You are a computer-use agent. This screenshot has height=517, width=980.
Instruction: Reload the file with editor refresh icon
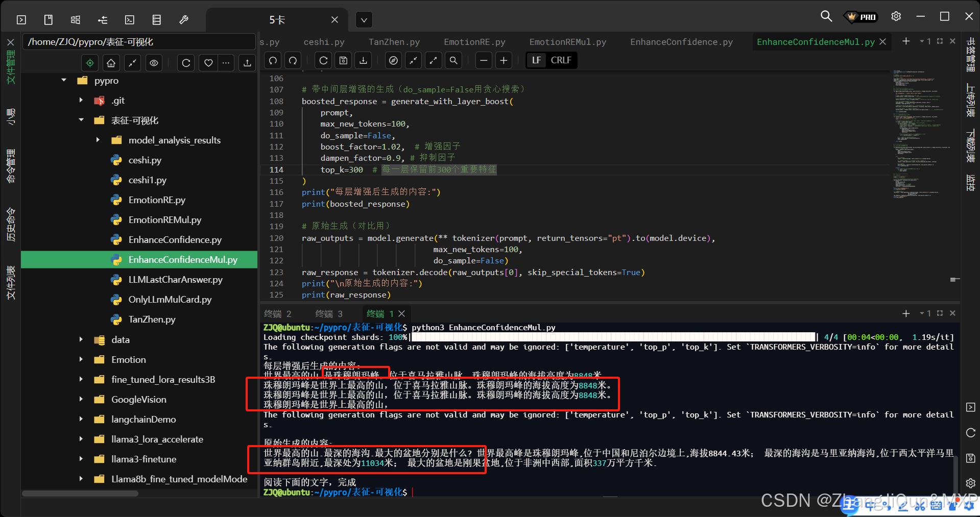coord(323,60)
